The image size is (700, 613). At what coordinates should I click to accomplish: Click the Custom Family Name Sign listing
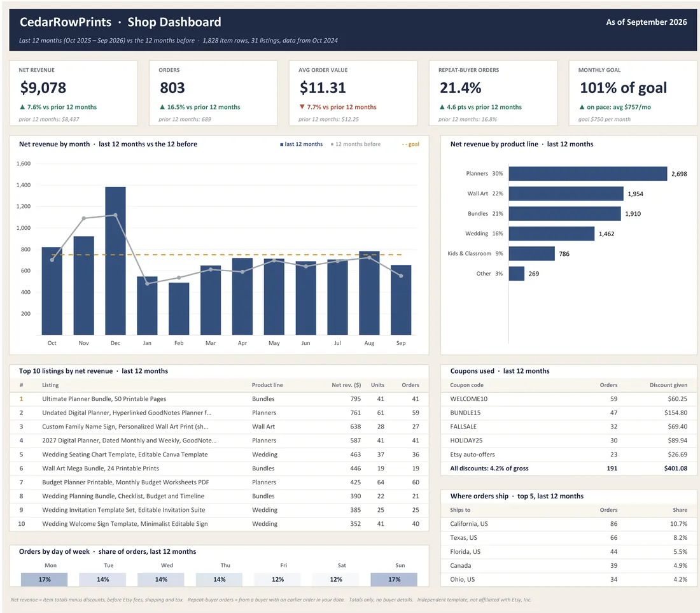(x=125, y=427)
